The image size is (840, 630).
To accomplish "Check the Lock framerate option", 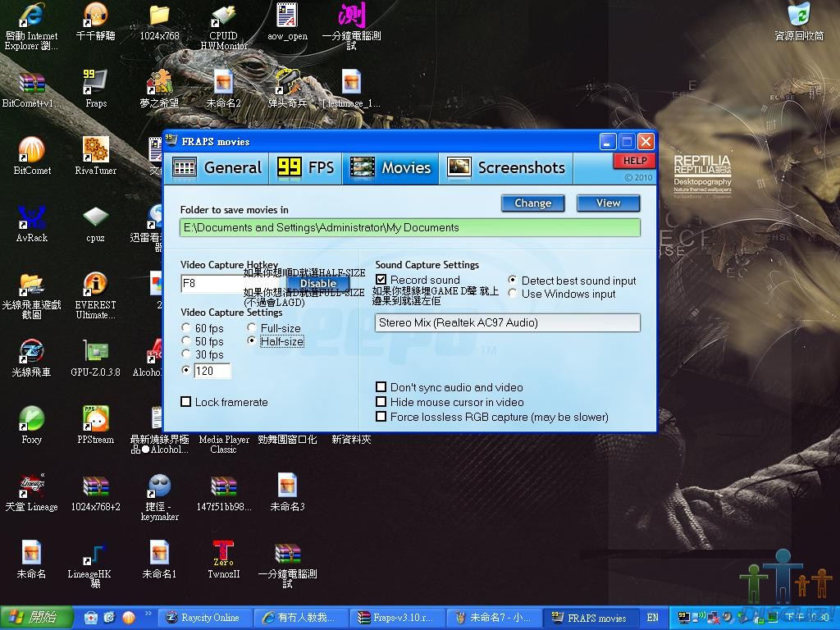I will click(186, 402).
